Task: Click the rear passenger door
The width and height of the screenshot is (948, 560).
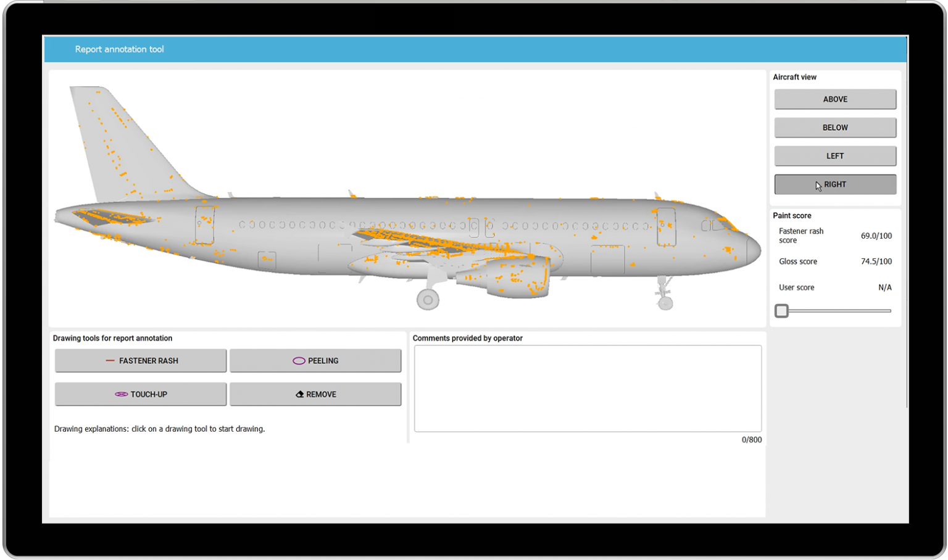Action: pyautogui.click(x=205, y=225)
